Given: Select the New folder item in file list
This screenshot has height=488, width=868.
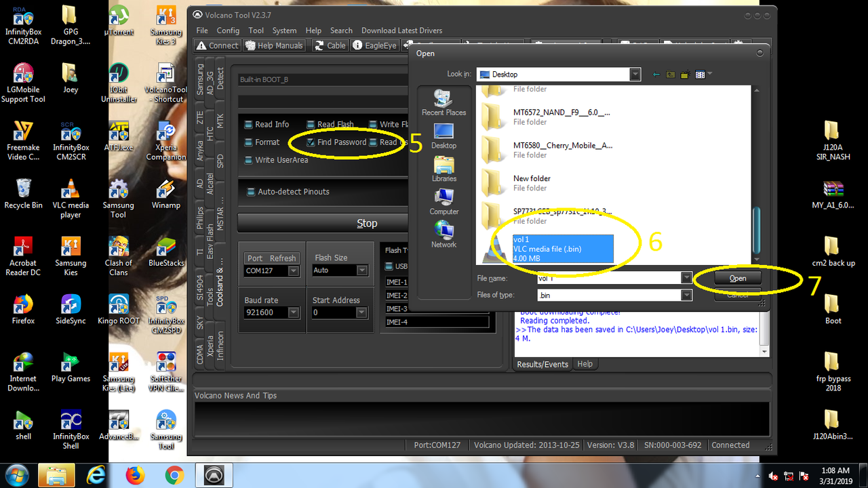Looking at the screenshot, I should click(515, 183).
